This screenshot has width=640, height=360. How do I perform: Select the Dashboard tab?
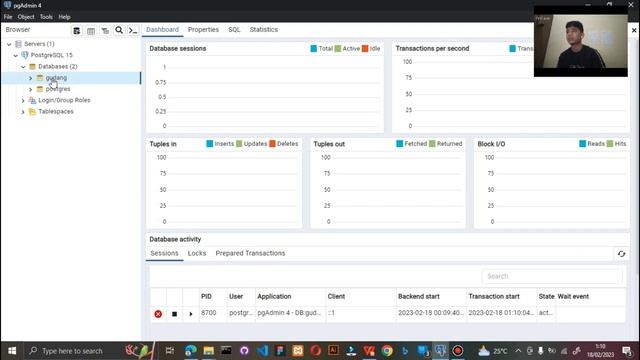[162, 29]
